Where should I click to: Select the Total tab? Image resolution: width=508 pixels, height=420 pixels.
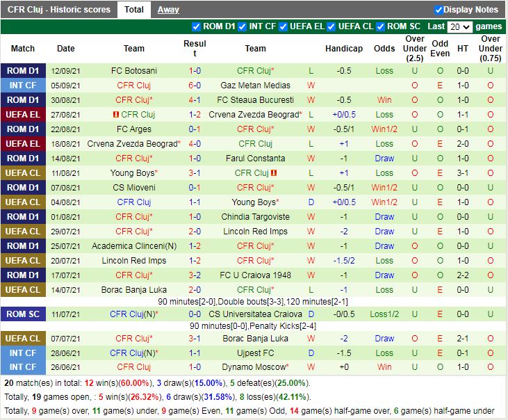[x=134, y=10]
